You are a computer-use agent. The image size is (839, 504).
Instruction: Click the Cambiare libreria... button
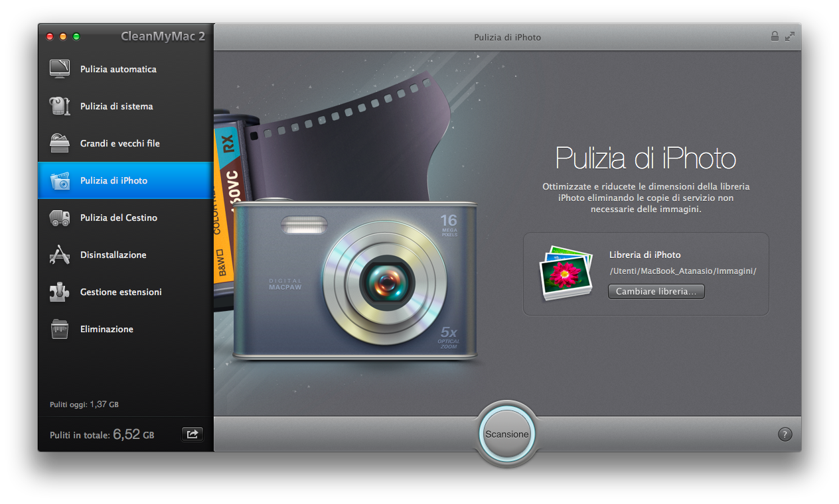tap(656, 292)
